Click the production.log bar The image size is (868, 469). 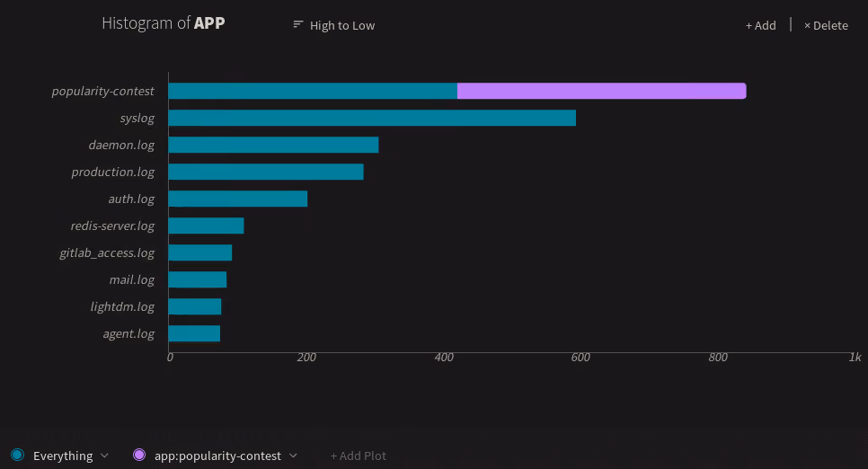coord(266,172)
